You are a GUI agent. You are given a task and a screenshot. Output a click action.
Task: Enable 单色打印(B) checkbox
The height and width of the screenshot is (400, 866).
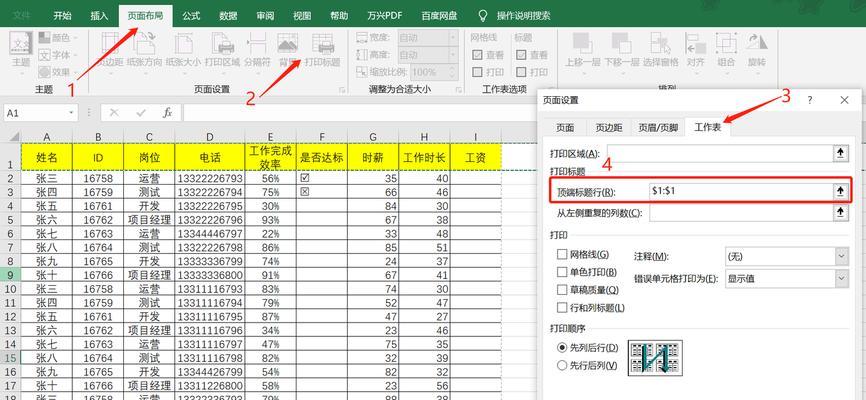pyautogui.click(x=562, y=272)
